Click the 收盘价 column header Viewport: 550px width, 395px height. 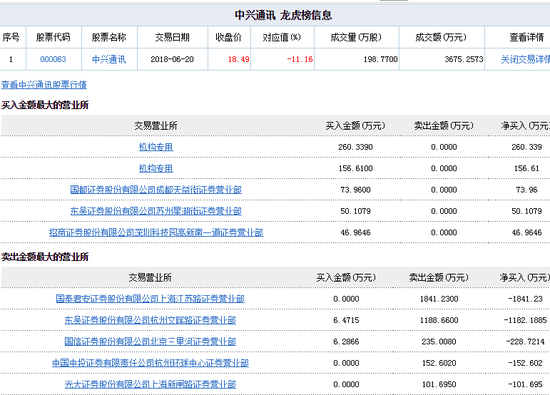pyautogui.click(x=229, y=37)
